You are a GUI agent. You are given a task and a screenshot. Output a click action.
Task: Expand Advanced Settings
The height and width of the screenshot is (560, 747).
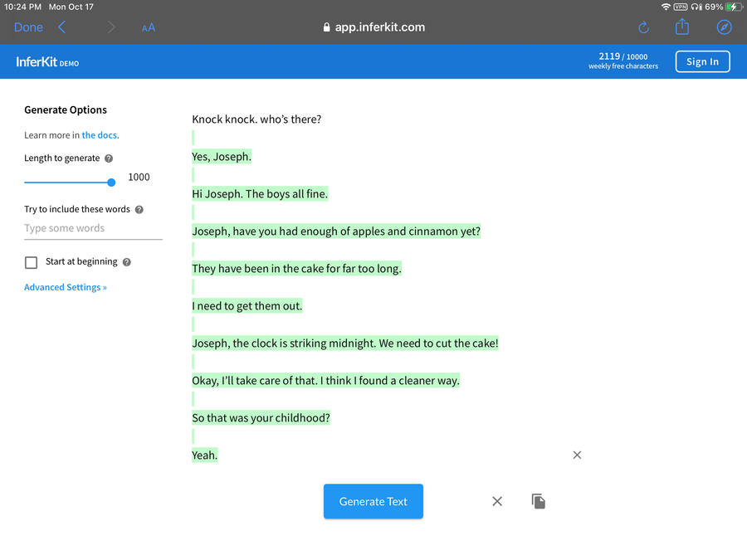66,287
